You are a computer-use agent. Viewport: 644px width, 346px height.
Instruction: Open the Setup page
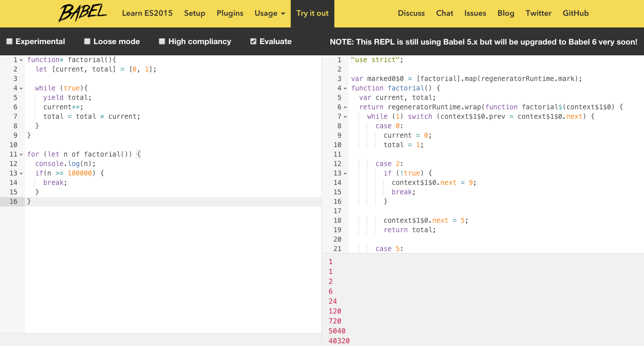194,13
